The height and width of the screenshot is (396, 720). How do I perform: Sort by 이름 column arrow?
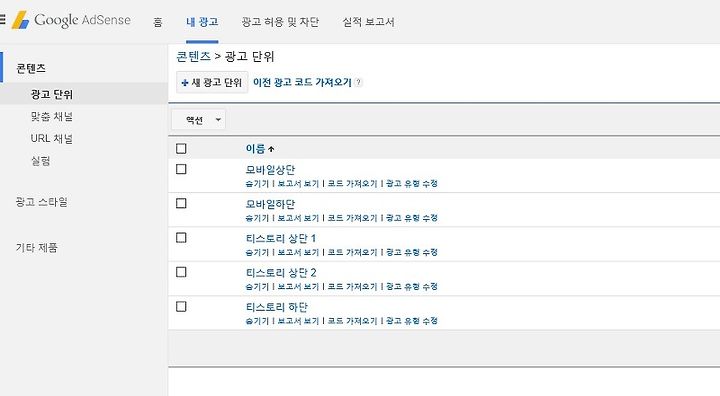coord(271,149)
